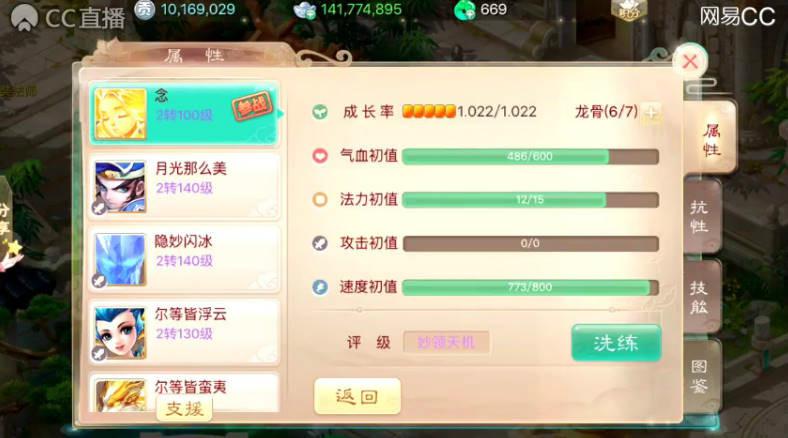Click the 速度初值 progress bar
Image resolution: width=788 pixels, height=438 pixels.
click(530, 287)
